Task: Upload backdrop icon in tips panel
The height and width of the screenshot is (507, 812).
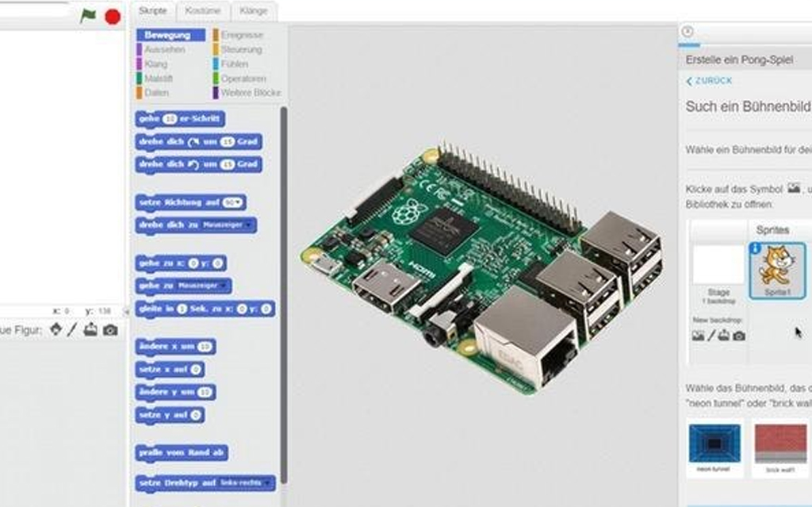Action: click(723, 336)
